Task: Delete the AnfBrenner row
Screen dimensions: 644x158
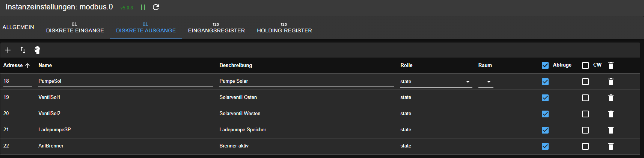Action: 611,146
